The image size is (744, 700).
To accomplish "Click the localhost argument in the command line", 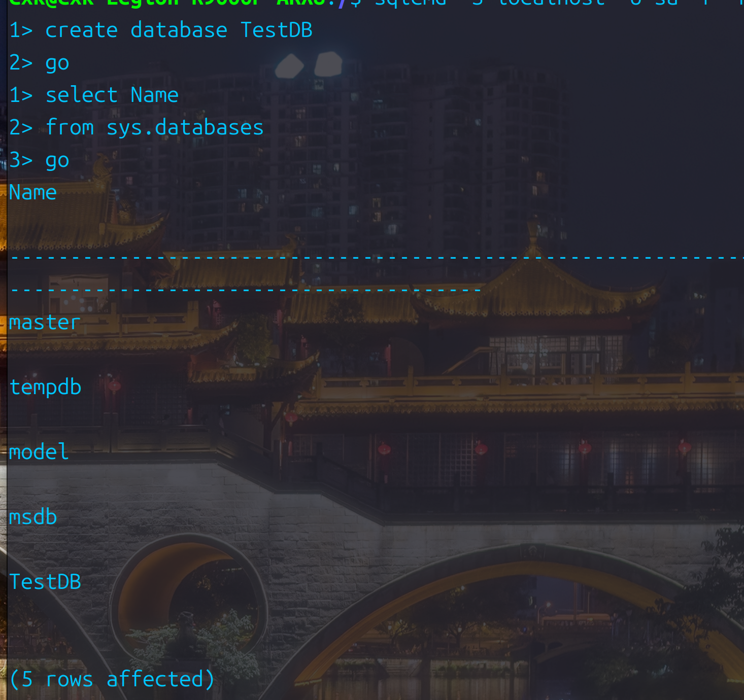I will point(551,3).
